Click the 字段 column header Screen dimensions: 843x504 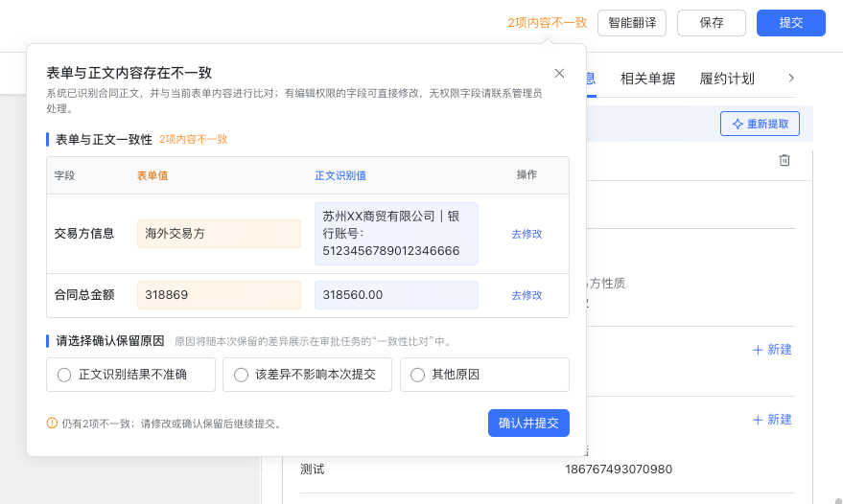click(x=64, y=175)
